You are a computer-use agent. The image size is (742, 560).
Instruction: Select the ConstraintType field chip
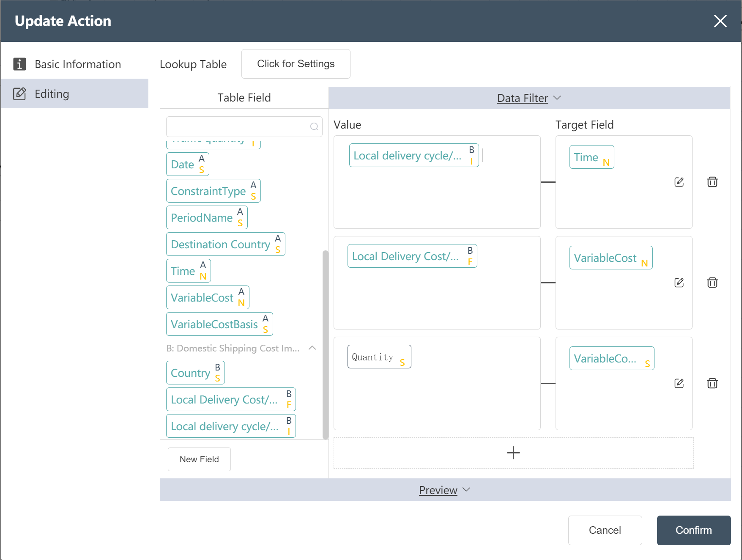214,191
